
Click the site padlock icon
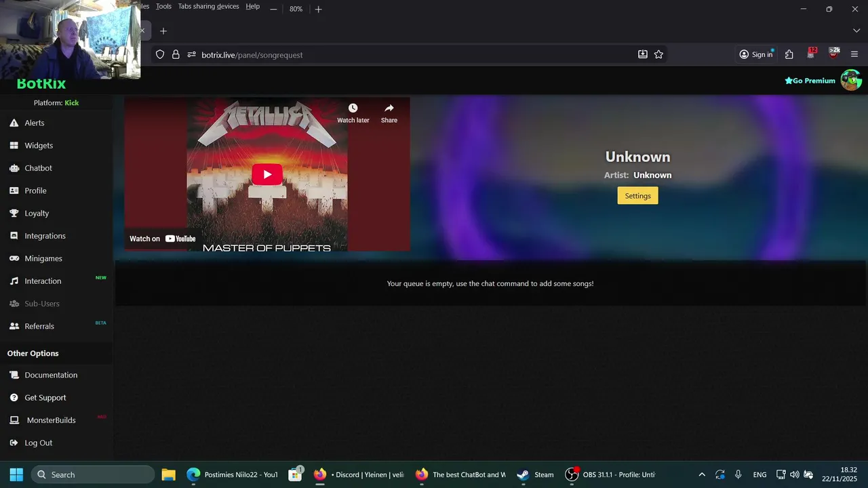(176, 55)
